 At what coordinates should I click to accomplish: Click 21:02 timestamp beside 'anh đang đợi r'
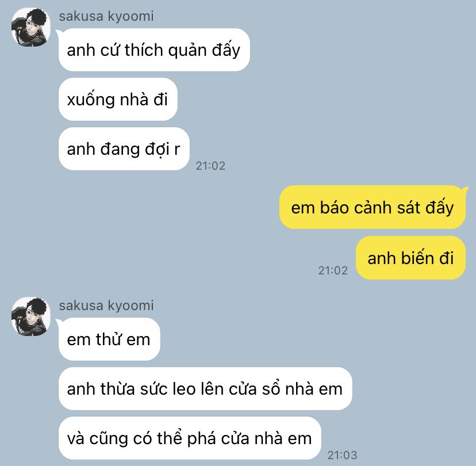210,166
